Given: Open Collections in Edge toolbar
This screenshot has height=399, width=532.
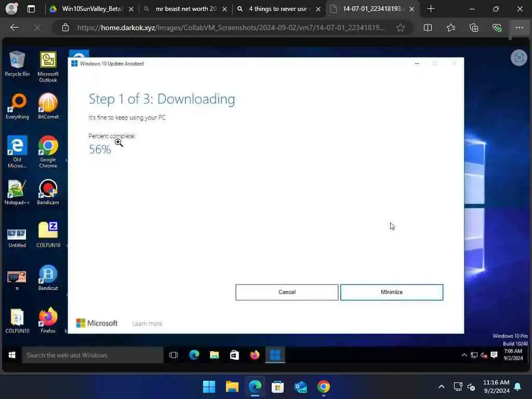Looking at the screenshot, I should pyautogui.click(x=474, y=28).
